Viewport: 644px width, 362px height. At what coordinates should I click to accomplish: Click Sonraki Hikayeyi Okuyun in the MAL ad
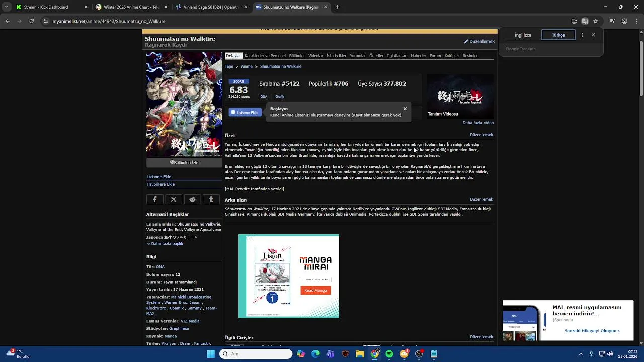(592, 331)
